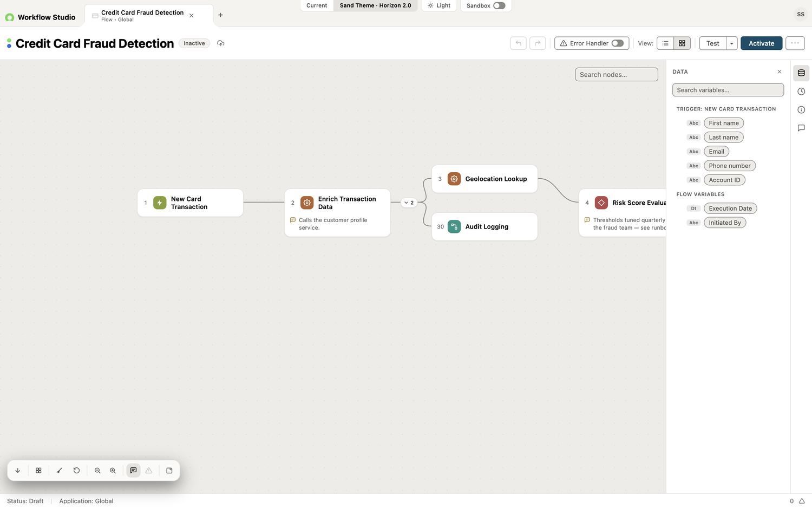The image size is (812, 508).
Task: Click the Geolocation Lookup node icon
Action: pos(454,179)
